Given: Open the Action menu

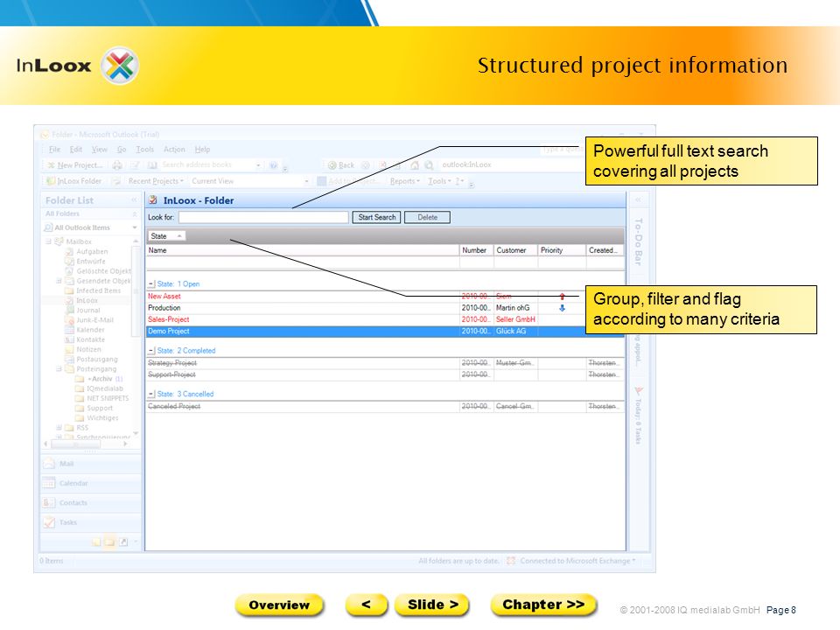Looking at the screenshot, I should 174,150.
